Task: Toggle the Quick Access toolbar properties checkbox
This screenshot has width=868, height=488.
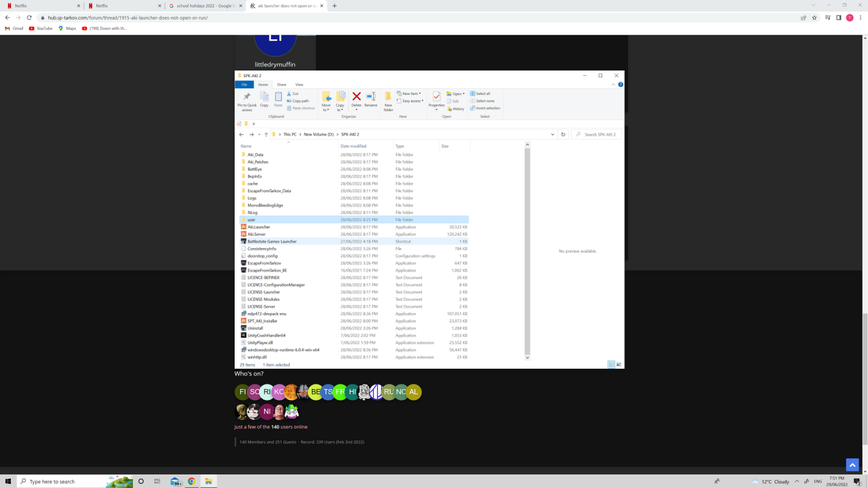Action: pos(239,123)
